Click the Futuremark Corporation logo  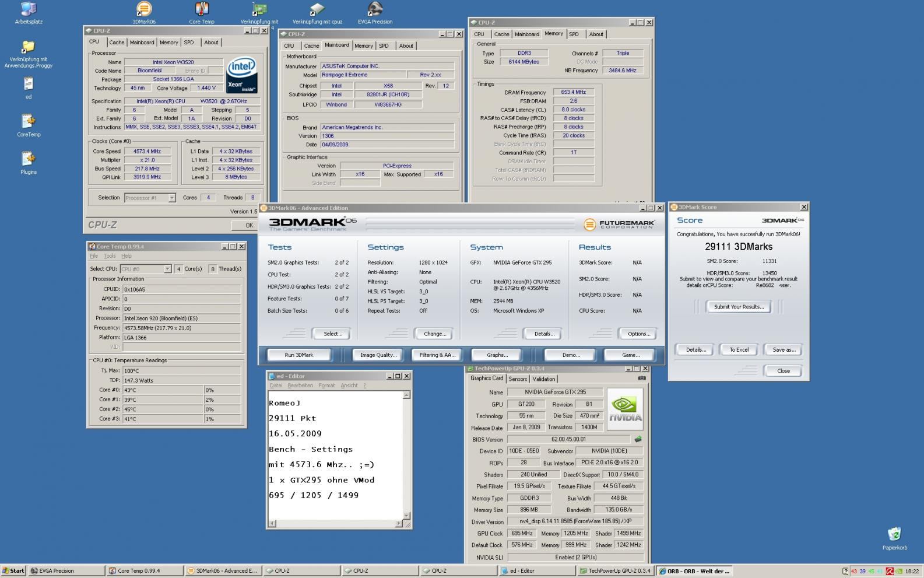[x=619, y=225]
